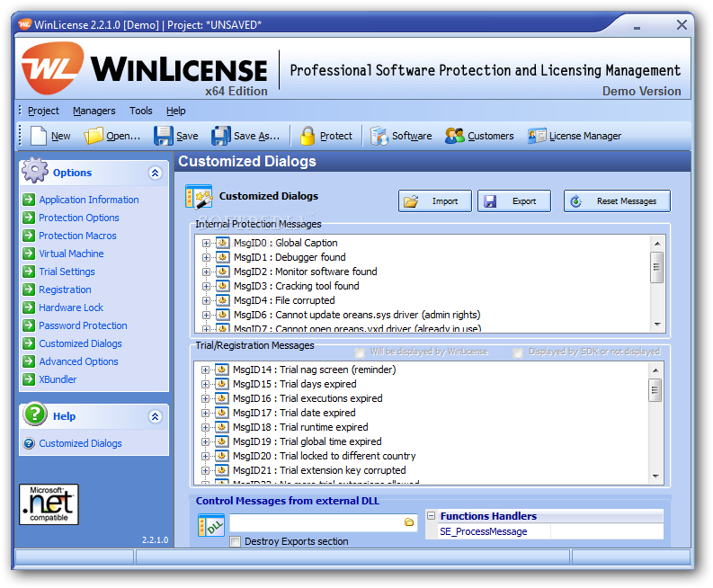
Task: Go to Password Protection options page
Action: (x=83, y=325)
